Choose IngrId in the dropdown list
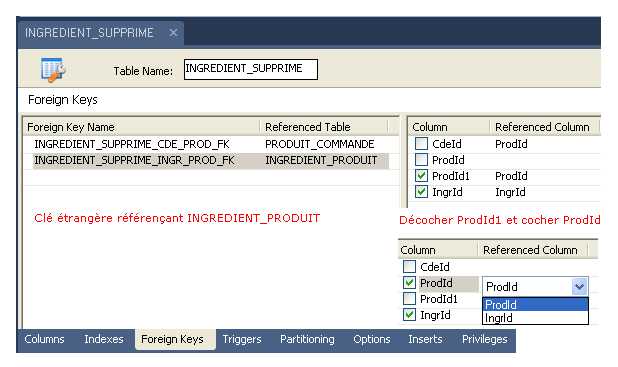The height and width of the screenshot is (367, 618). click(x=535, y=318)
